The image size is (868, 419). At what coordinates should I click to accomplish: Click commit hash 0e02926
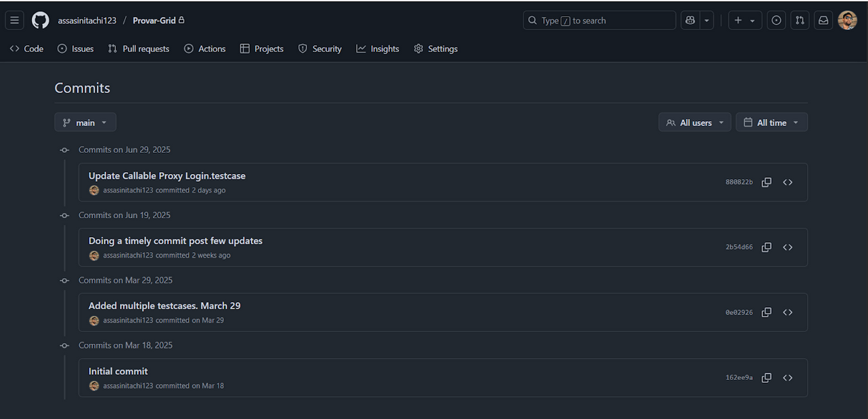(x=739, y=313)
